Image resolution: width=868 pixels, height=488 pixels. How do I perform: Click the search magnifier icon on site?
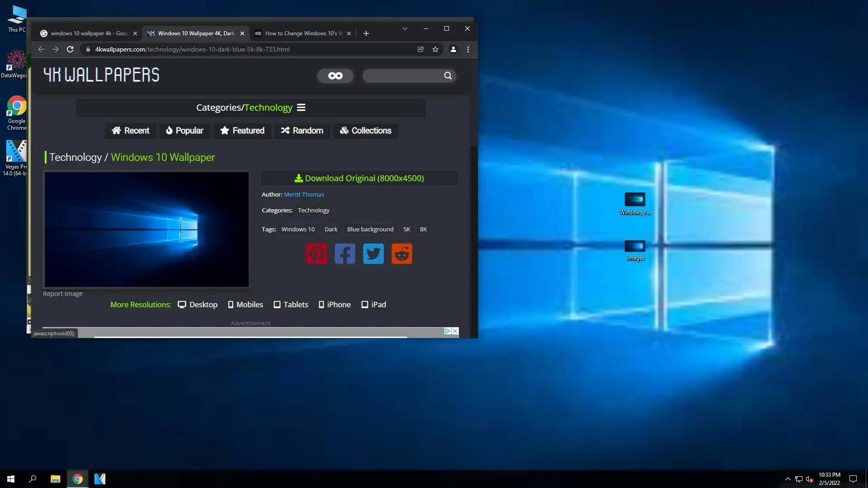[x=448, y=76]
